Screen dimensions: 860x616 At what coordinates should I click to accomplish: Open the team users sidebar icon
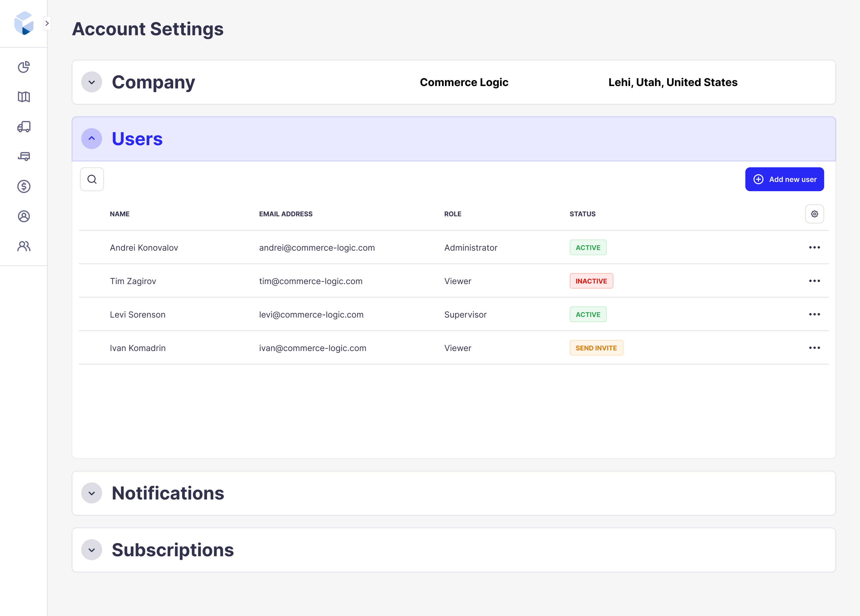point(24,246)
